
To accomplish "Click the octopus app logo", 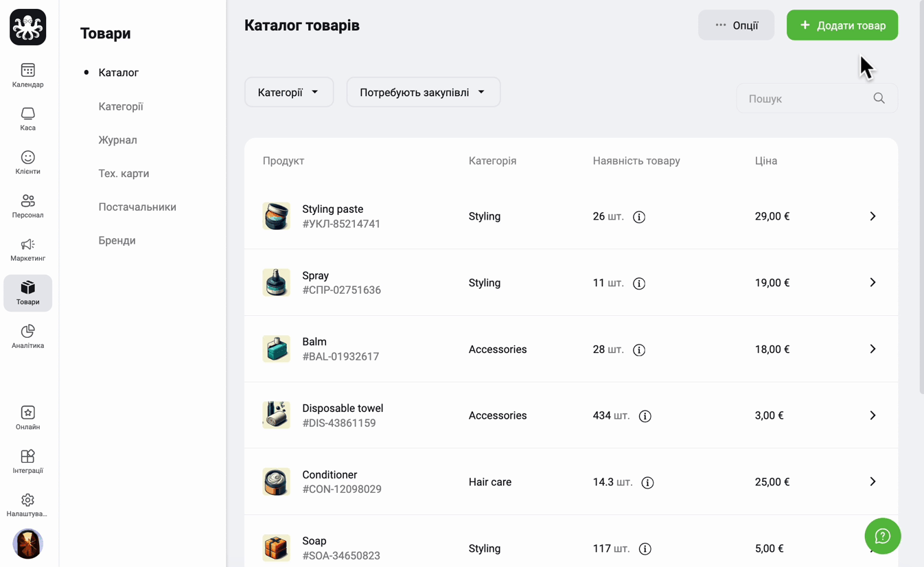I will pos(28,27).
